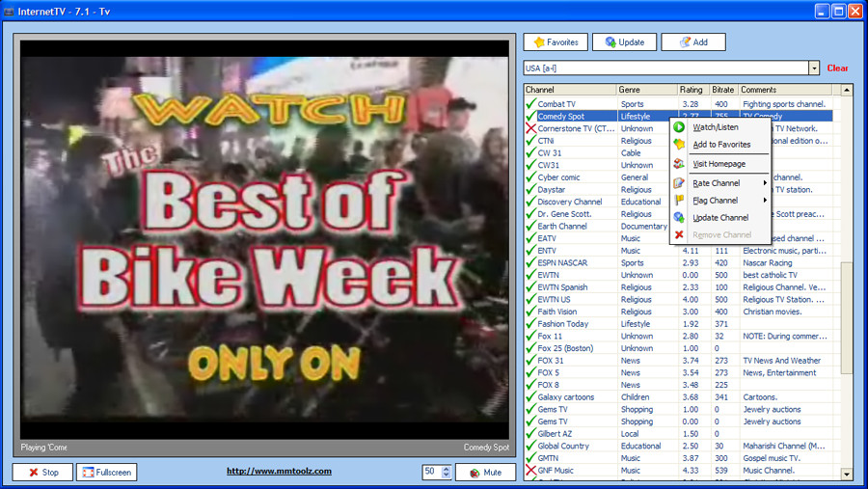Image resolution: width=868 pixels, height=489 pixels.
Task: Mute the audio
Action: [485, 473]
